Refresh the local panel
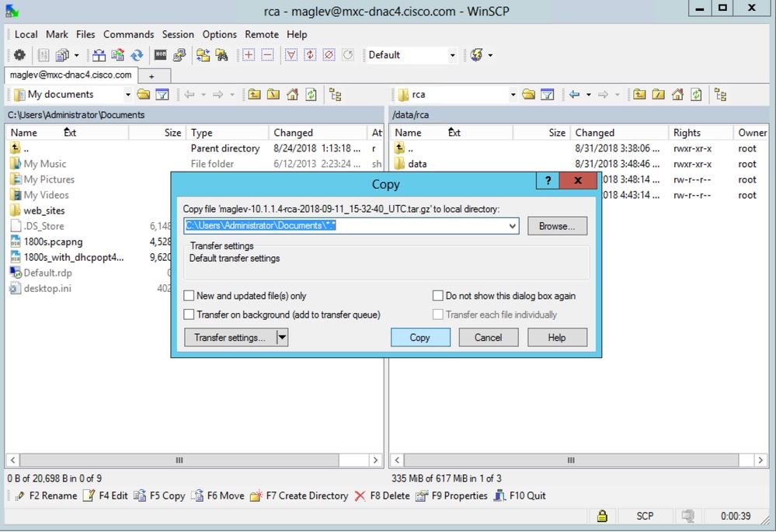776x532 pixels. pos(311,95)
